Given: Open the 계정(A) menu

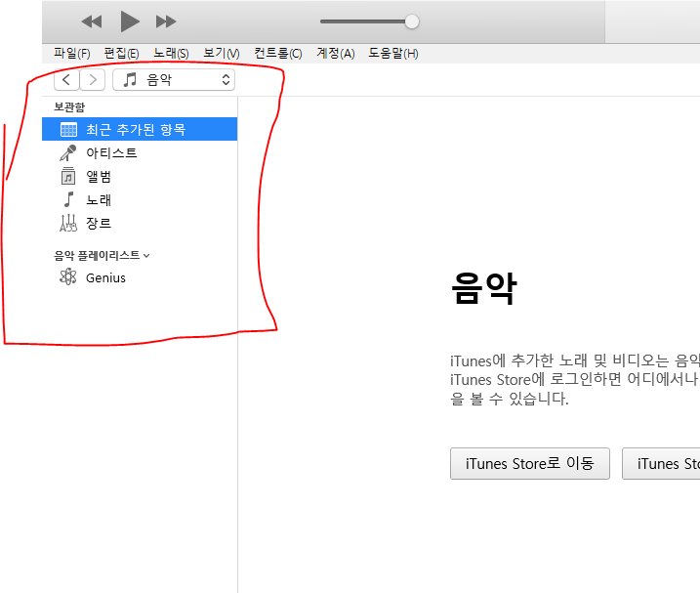Looking at the screenshot, I should (336, 54).
